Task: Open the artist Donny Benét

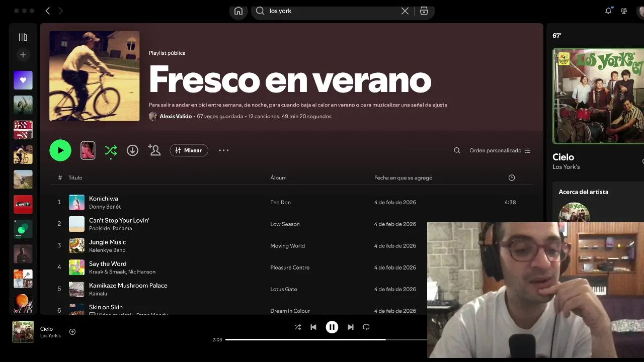Action: (105, 207)
